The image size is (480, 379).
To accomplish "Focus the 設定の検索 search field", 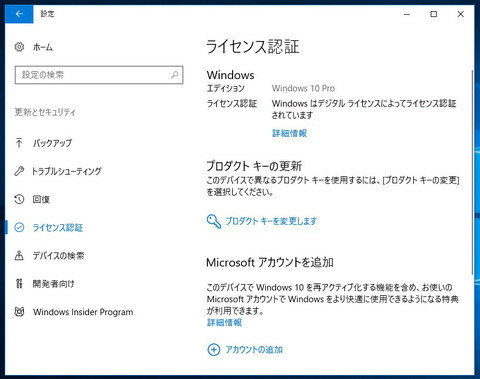I will point(99,75).
